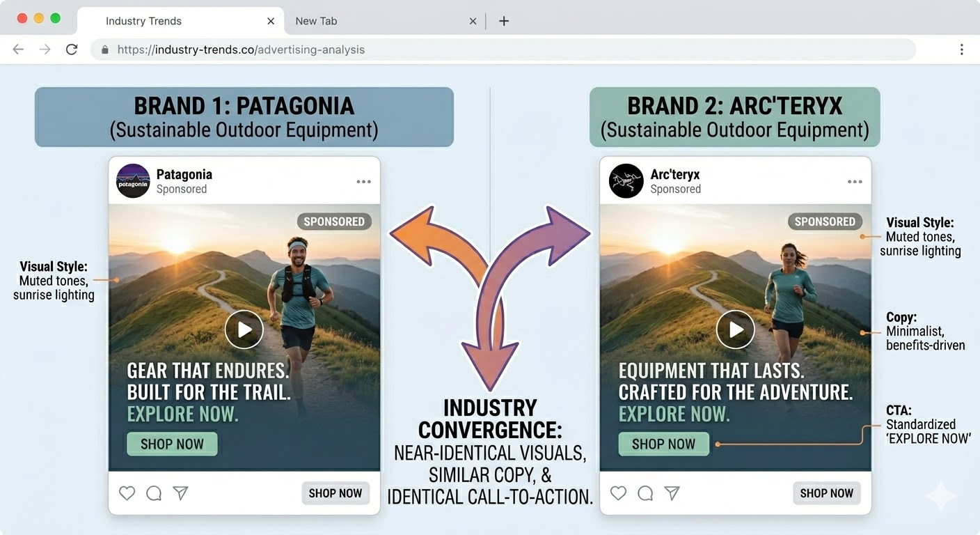The image size is (980, 535).
Task: Share the Arc'teryx post
Action: pos(672,493)
